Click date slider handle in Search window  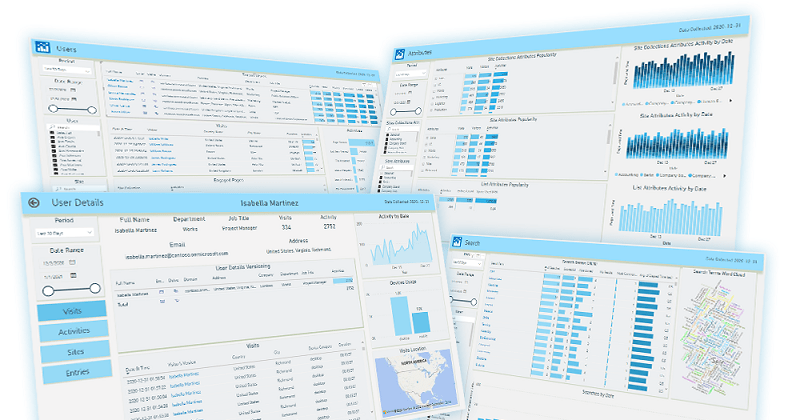pyautogui.click(x=474, y=302)
